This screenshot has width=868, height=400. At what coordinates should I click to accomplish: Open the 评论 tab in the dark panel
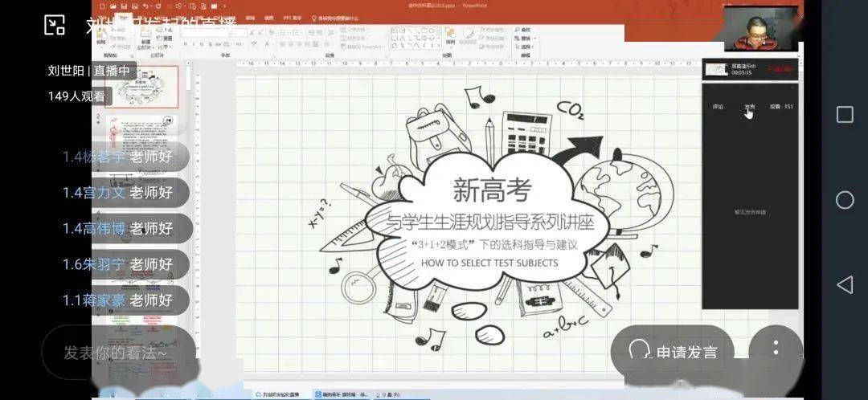pyautogui.click(x=718, y=107)
